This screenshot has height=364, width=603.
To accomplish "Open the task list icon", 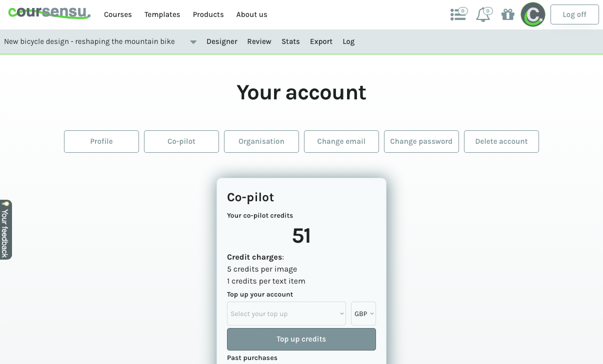I will (458, 14).
